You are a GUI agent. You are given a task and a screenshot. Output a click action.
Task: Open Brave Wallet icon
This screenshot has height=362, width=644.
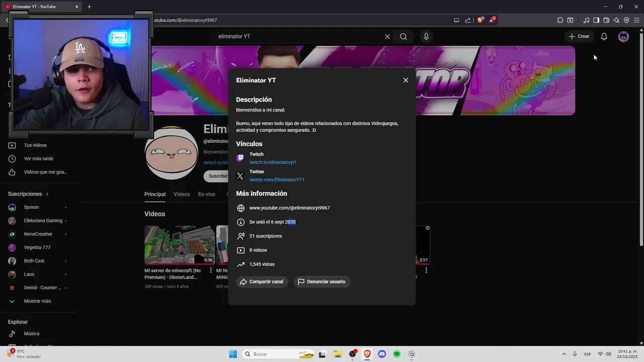[x=606, y=20]
